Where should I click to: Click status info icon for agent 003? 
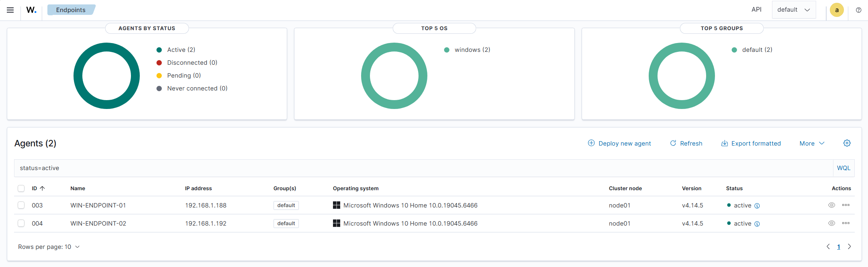[757, 206]
